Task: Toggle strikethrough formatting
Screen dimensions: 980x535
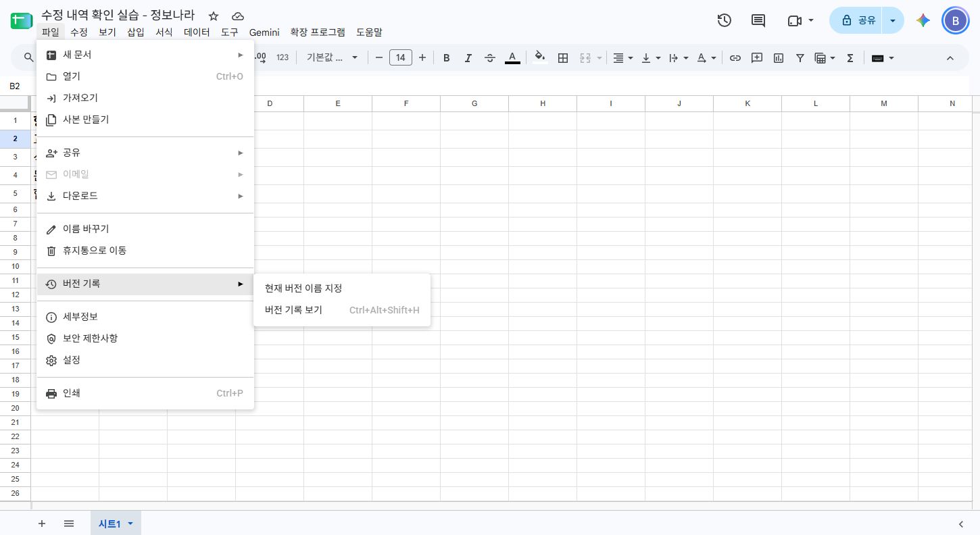Action: pyautogui.click(x=490, y=58)
